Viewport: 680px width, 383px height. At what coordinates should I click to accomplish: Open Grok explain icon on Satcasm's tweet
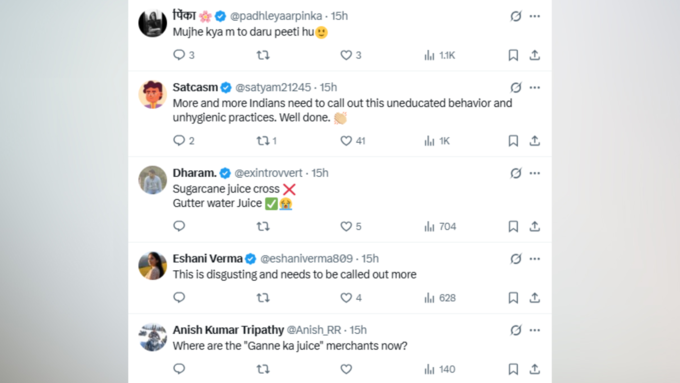[x=516, y=88]
